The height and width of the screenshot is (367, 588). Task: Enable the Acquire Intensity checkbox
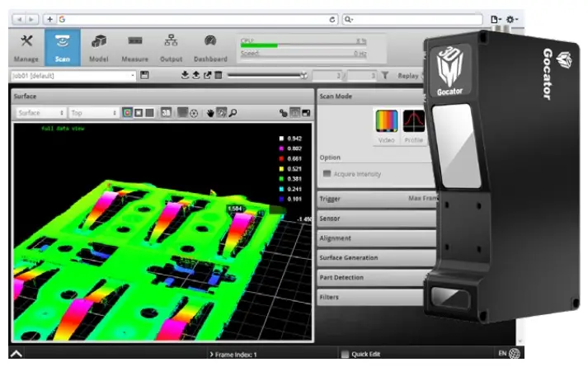pos(327,173)
